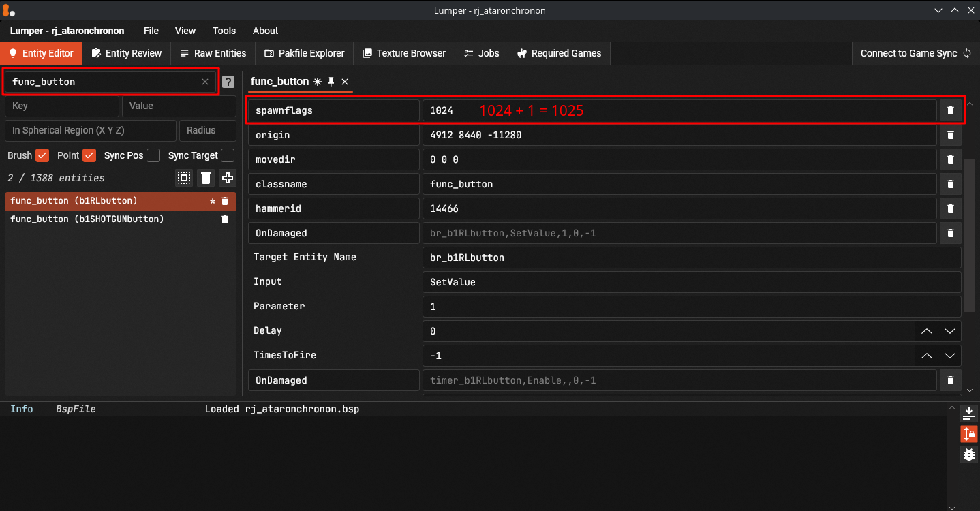
Task: Switch to the Pakfile Explorer tab
Action: (304, 53)
